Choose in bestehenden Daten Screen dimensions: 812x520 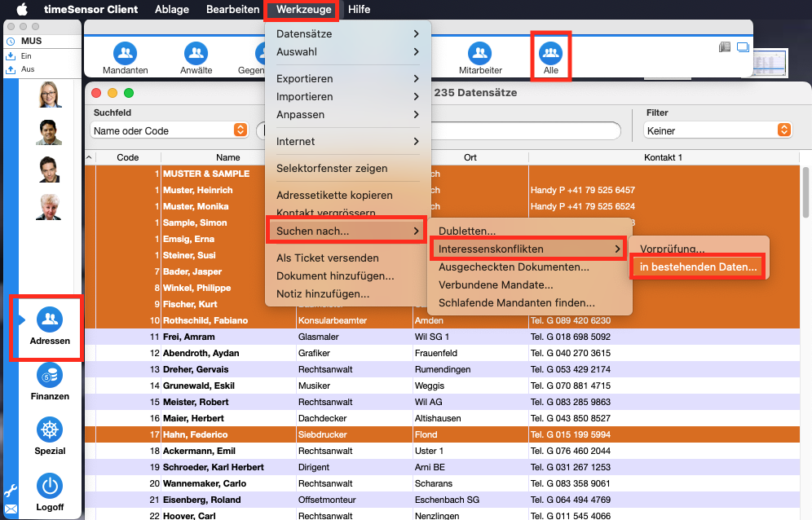pyautogui.click(x=698, y=267)
